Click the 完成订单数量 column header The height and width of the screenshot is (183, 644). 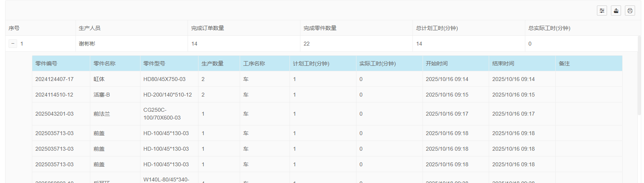(207, 28)
